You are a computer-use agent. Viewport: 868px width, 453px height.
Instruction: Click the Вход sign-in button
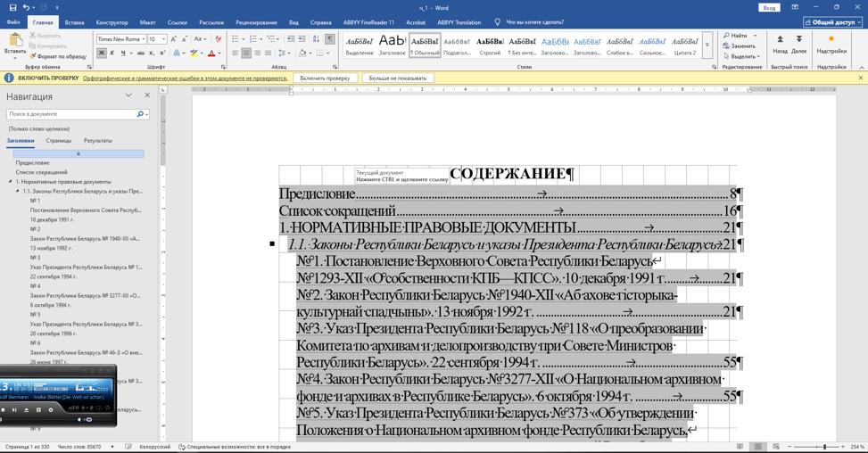point(769,8)
